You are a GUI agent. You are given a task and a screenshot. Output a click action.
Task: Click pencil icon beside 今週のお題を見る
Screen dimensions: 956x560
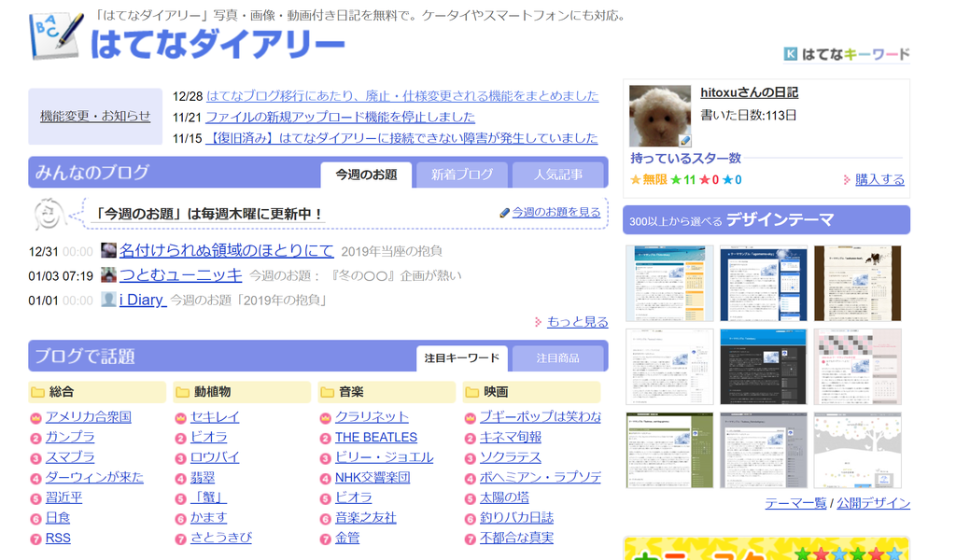[x=504, y=213]
